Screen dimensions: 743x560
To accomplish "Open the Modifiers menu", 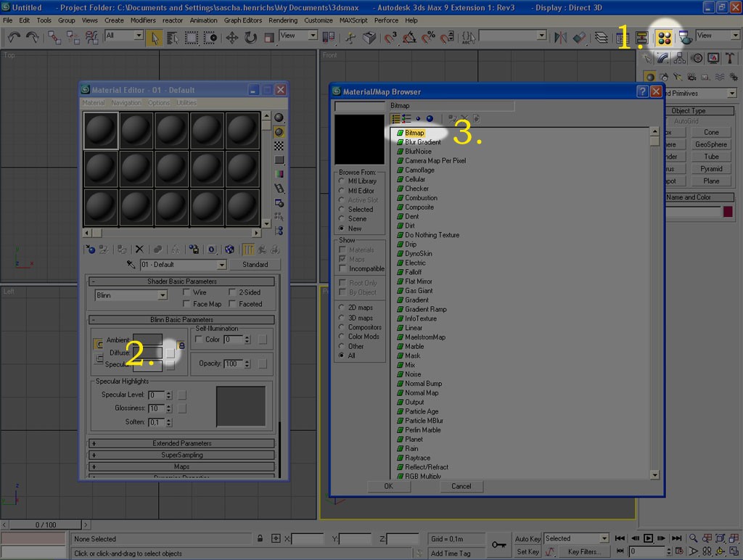I will click(x=143, y=20).
